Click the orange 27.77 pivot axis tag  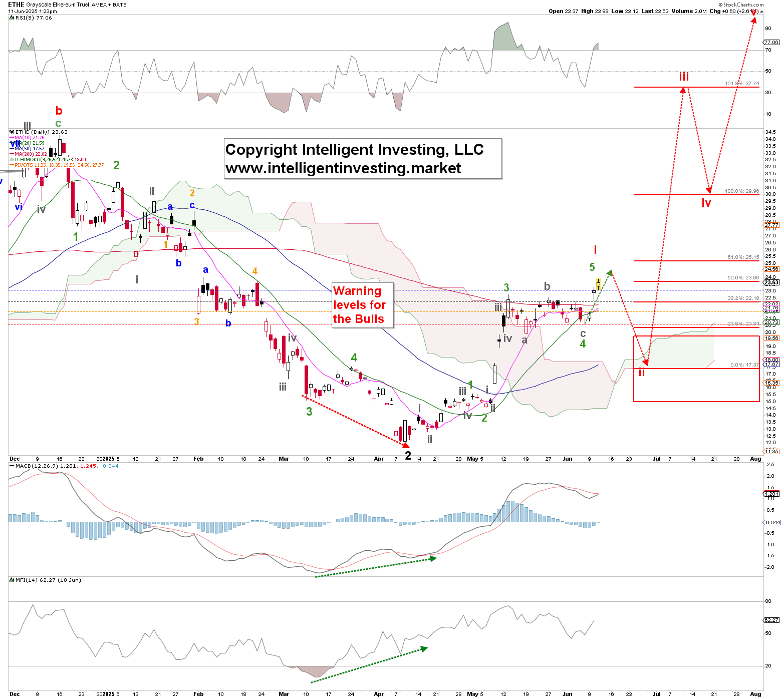point(772,225)
